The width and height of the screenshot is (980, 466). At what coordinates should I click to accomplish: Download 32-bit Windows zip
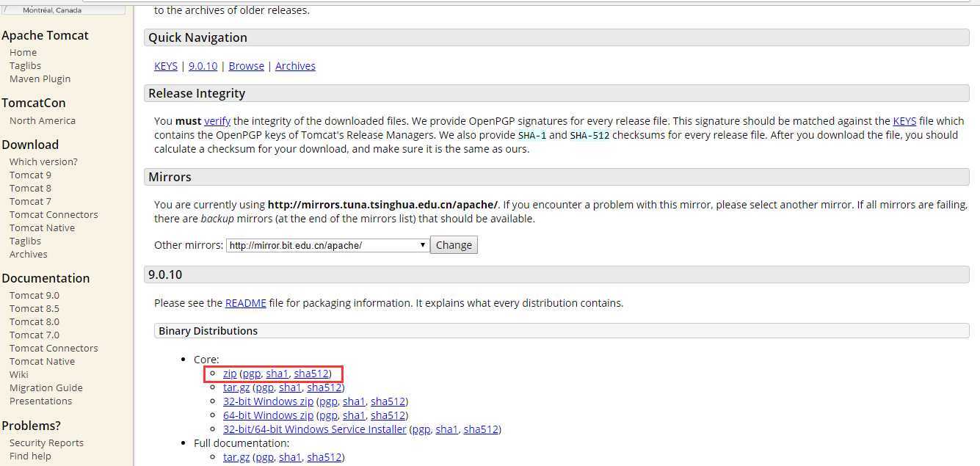(268, 401)
